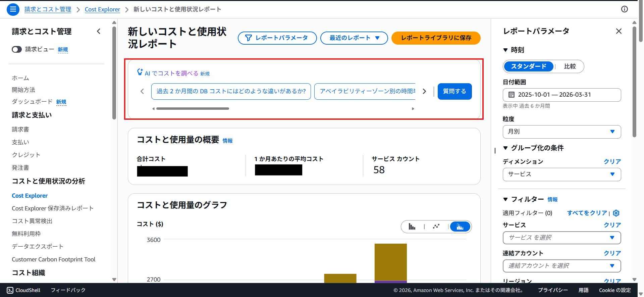Click すべてをクリア filters link
Viewport: 644px width, 297px height.
[x=587, y=213]
